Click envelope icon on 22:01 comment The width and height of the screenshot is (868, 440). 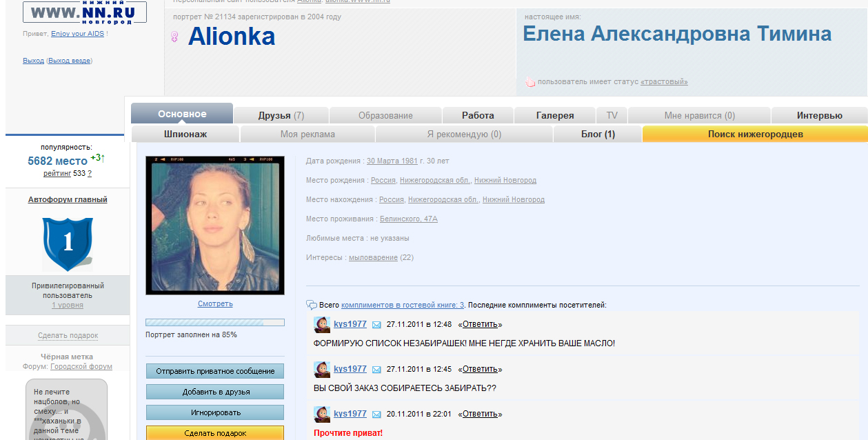376,414
